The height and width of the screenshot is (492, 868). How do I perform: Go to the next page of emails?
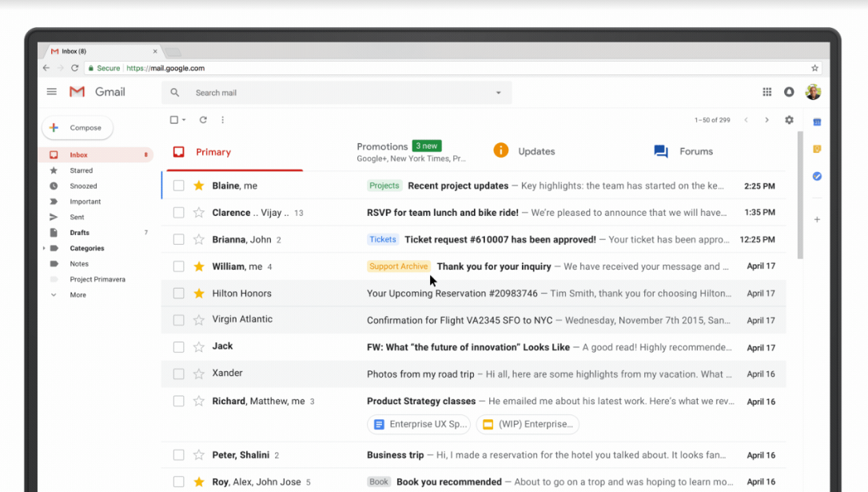766,120
